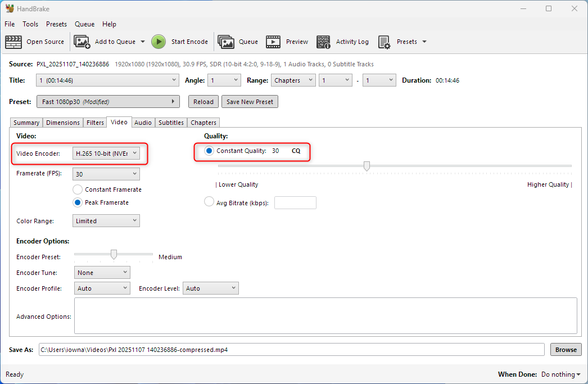Screen dimensions: 588x384
Task: Click the Add to Queue image icon
Action: pos(82,42)
